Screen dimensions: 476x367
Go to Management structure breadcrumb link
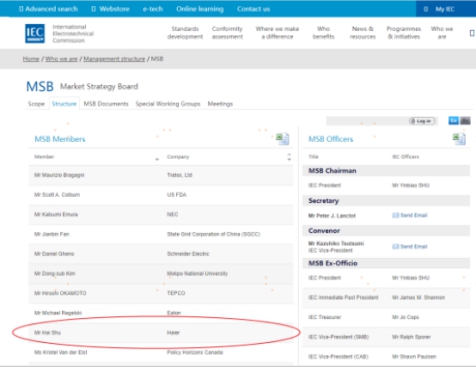tap(114, 59)
